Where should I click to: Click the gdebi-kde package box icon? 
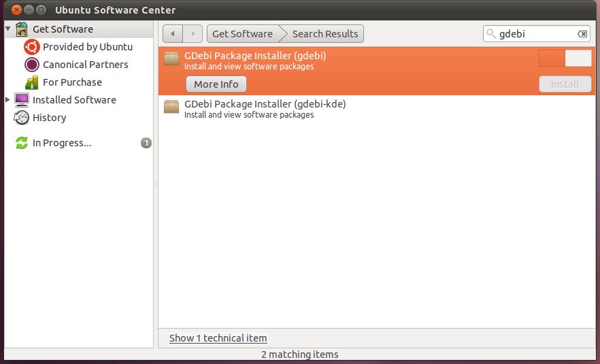point(171,107)
